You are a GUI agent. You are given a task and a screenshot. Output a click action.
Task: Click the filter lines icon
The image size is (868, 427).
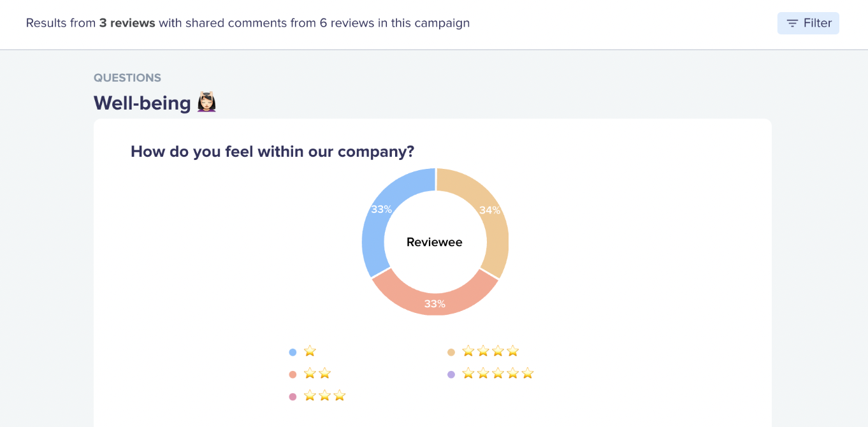792,24
